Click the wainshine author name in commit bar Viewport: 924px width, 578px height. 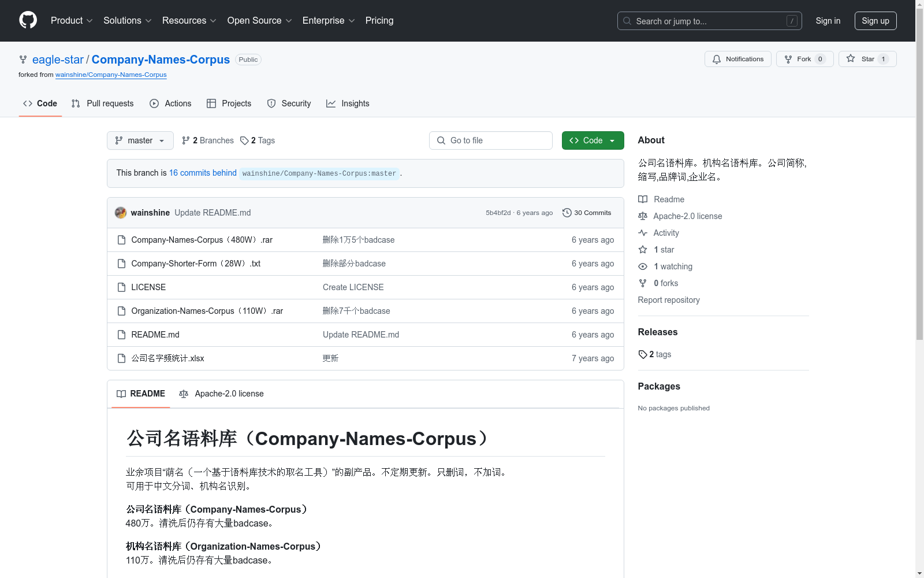pyautogui.click(x=150, y=213)
